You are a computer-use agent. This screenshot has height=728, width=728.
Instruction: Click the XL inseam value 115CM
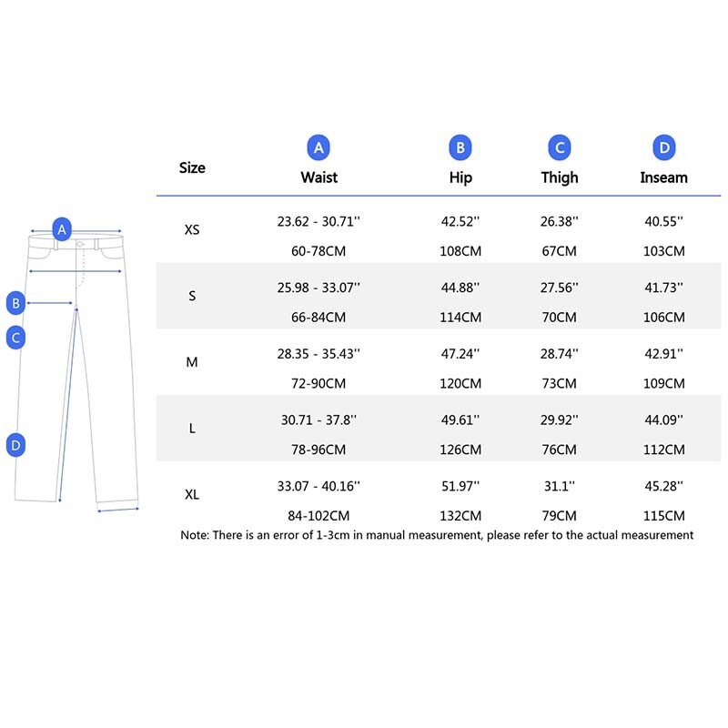coord(663,516)
